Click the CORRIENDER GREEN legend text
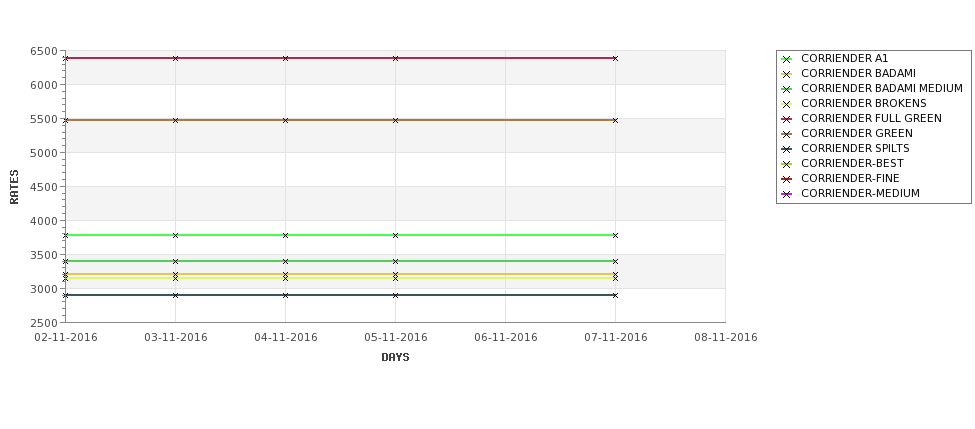The height and width of the screenshot is (429, 975). coord(857,134)
